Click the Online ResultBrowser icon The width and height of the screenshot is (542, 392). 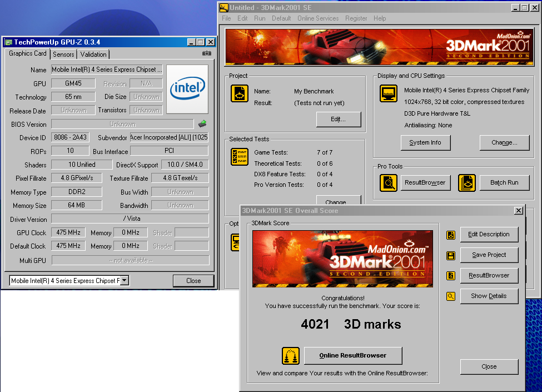291,356
